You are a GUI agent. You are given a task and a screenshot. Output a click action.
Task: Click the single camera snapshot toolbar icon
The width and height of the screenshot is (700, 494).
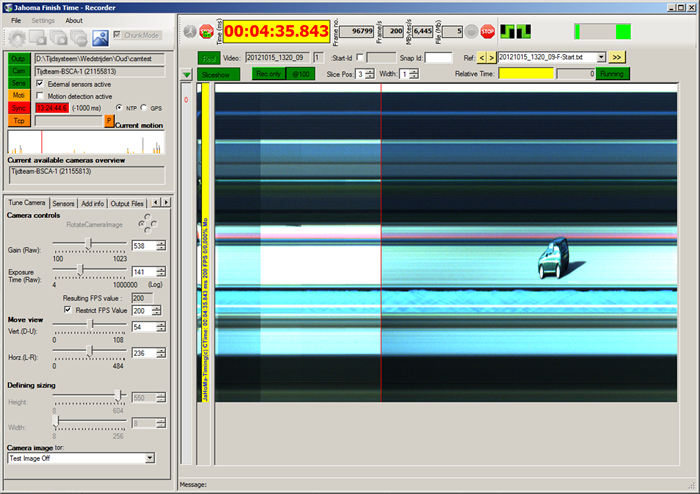tap(38, 38)
